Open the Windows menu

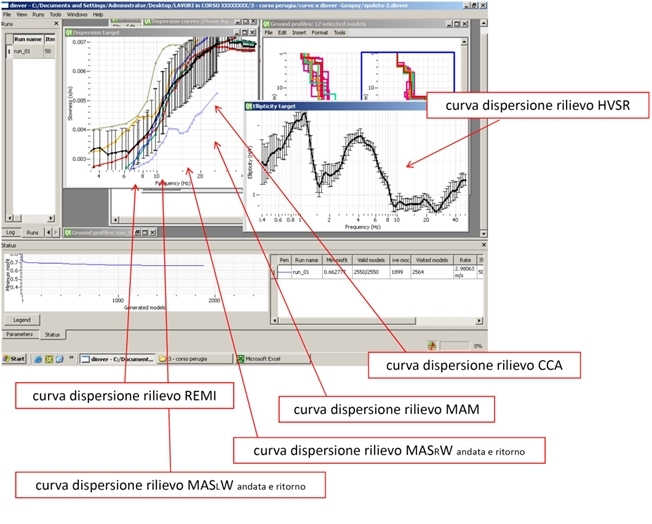tap(77, 14)
